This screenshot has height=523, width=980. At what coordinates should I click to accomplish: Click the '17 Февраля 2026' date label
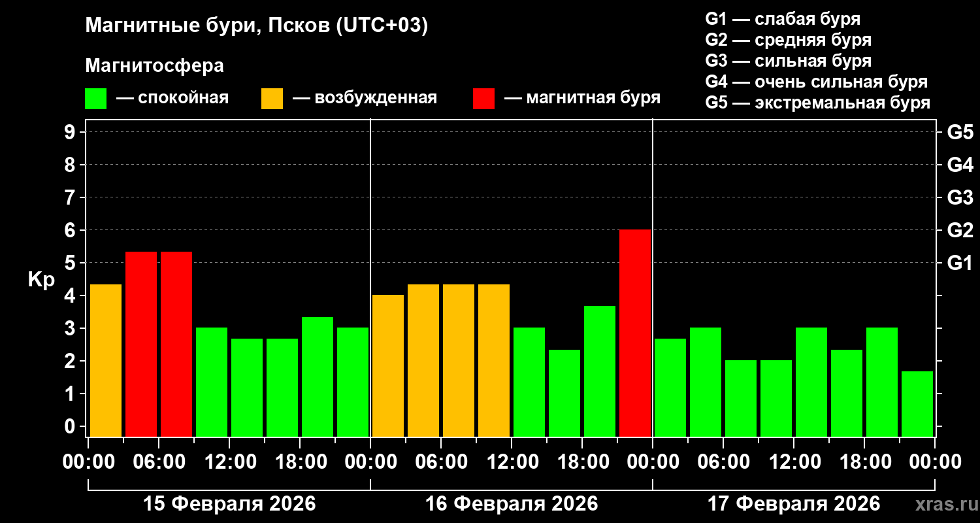794,504
